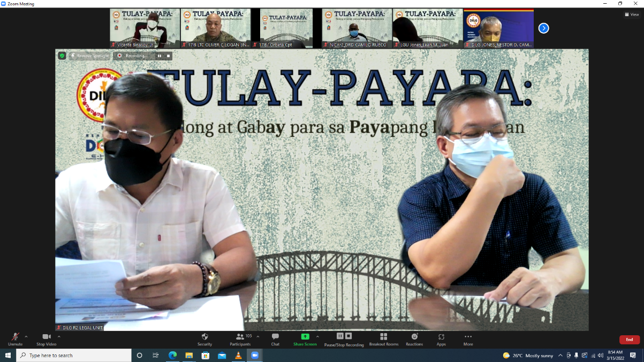Open VLC media player from the taskbar
644x362 pixels.
pyautogui.click(x=238, y=355)
